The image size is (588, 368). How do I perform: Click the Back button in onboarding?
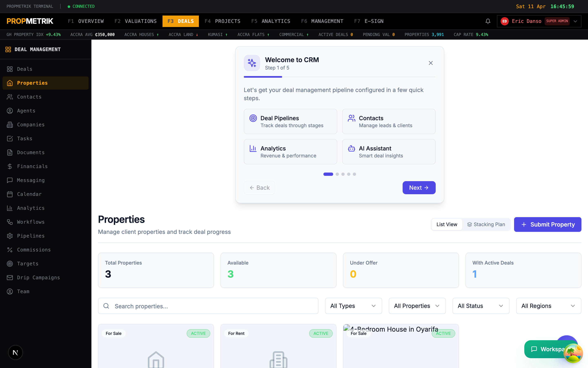(259, 188)
